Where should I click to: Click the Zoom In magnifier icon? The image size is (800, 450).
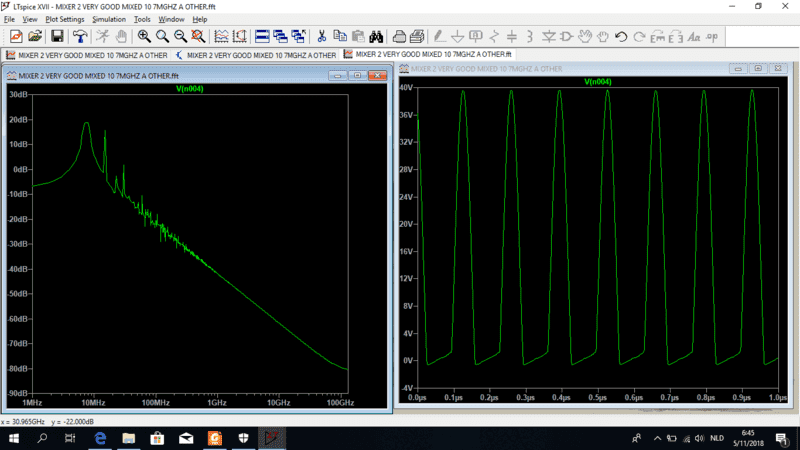tap(144, 36)
